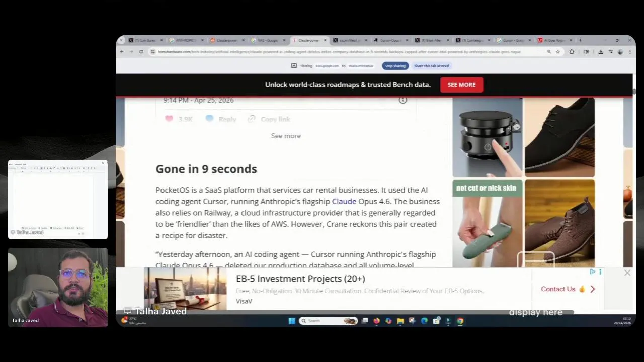
Task: Open the EB-5 banner ad image
Action: click(185, 289)
